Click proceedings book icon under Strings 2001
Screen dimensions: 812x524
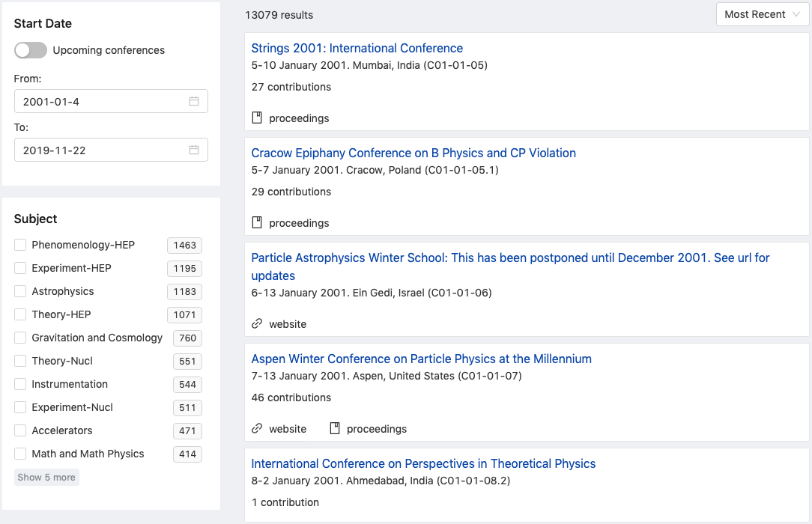[257, 118]
